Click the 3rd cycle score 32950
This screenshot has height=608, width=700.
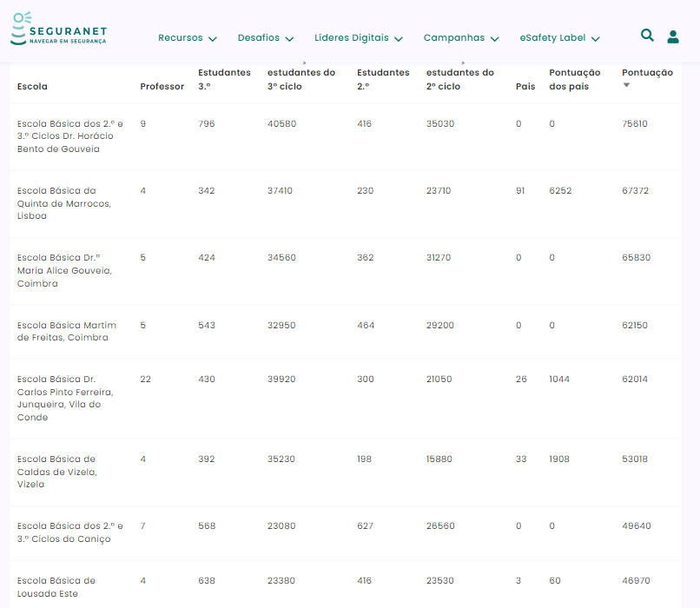(281, 325)
